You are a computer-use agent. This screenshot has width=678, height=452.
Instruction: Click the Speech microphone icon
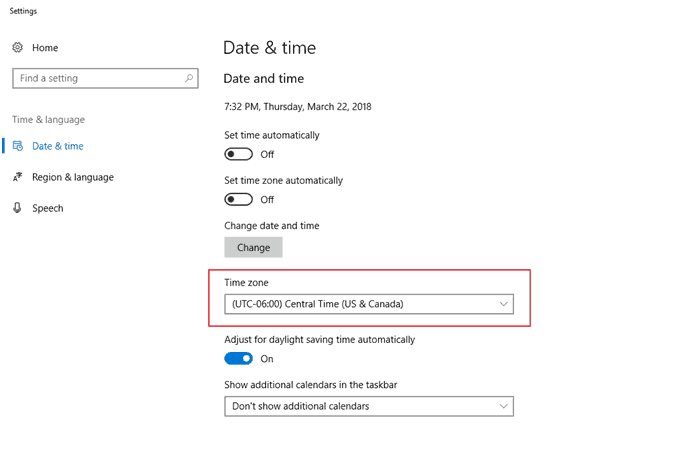point(18,208)
